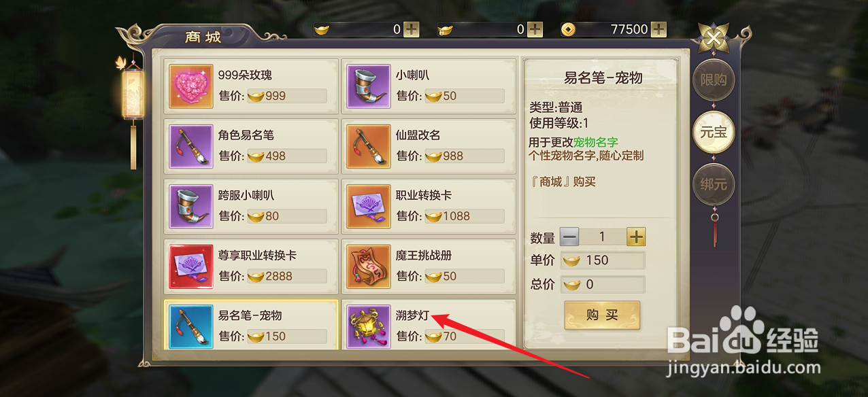The image size is (868, 397).
Task: Increase quantity with the plus stepper
Action: (x=636, y=237)
